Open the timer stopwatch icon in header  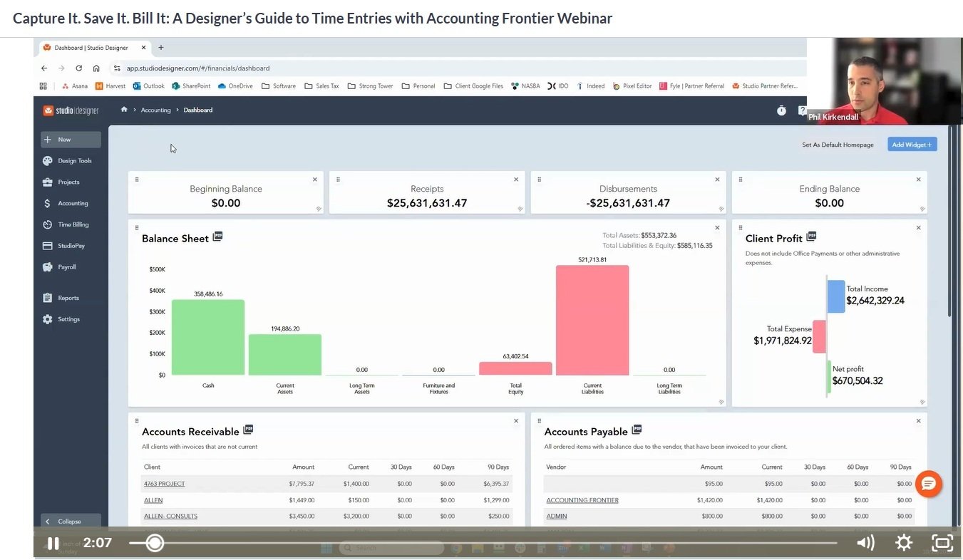(x=781, y=110)
